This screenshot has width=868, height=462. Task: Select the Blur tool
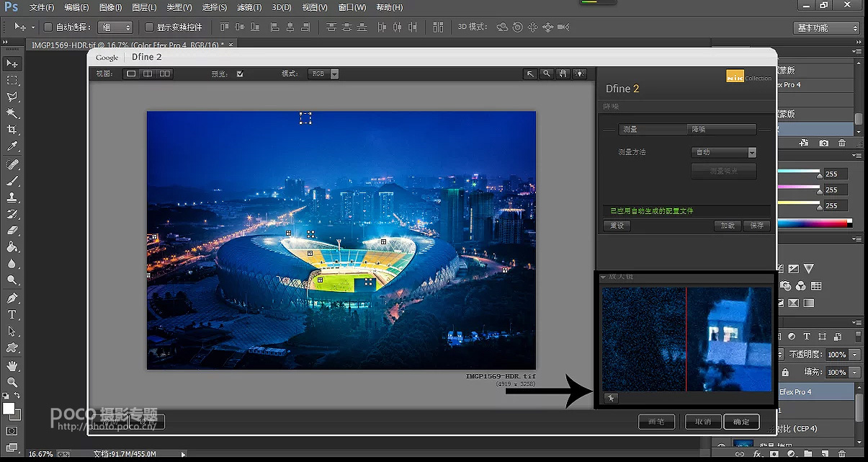coord(12,264)
